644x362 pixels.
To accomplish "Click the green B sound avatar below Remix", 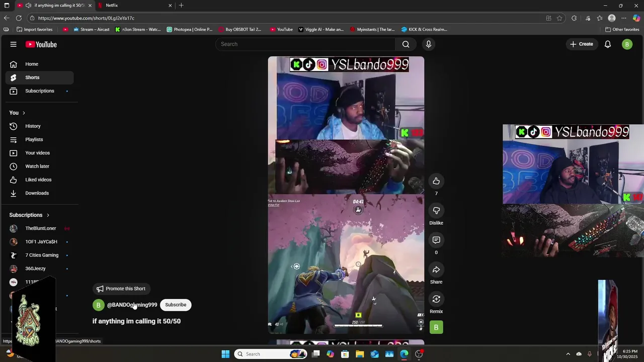I will tap(436, 327).
